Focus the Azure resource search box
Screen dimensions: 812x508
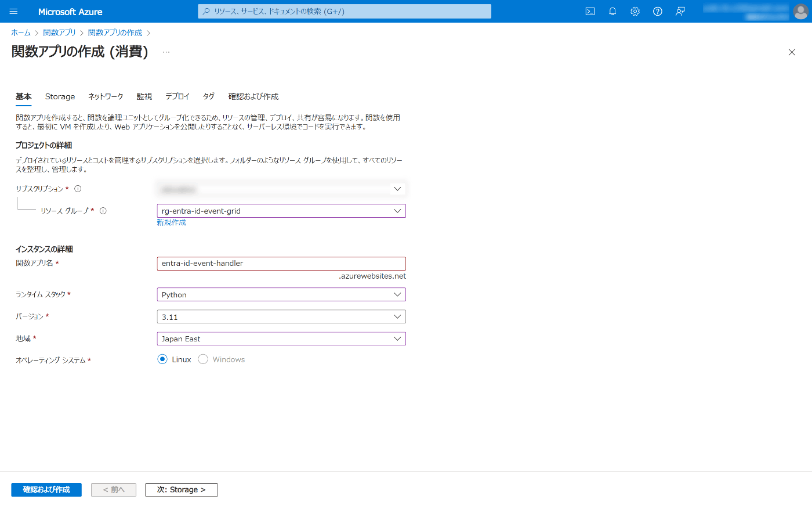coord(345,12)
